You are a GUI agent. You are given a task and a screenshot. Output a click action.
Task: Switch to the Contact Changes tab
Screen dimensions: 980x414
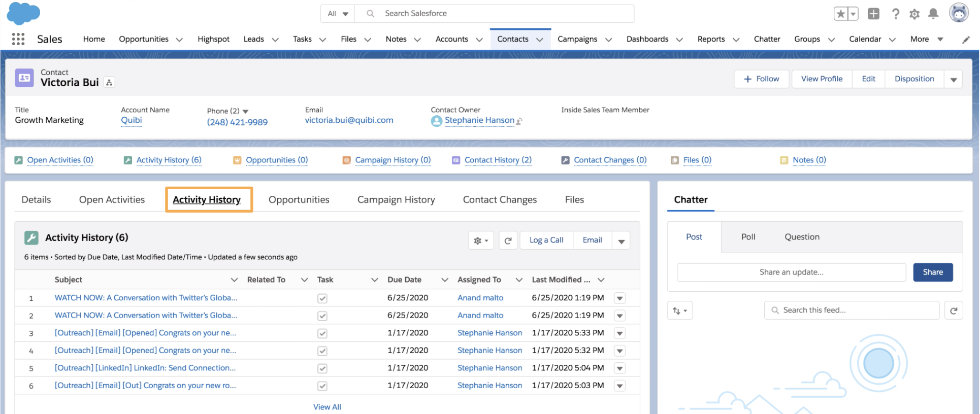tap(500, 200)
